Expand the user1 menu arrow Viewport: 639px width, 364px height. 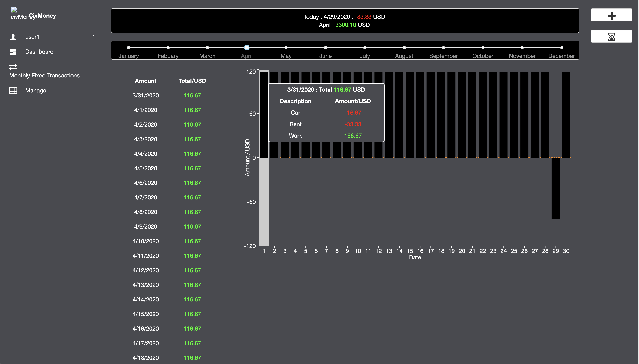(x=93, y=36)
